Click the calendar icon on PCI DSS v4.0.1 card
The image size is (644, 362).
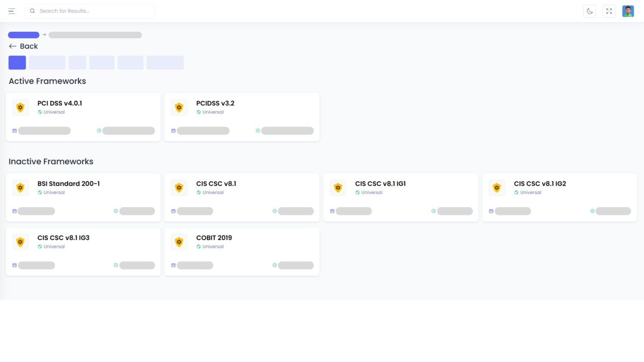pyautogui.click(x=14, y=130)
